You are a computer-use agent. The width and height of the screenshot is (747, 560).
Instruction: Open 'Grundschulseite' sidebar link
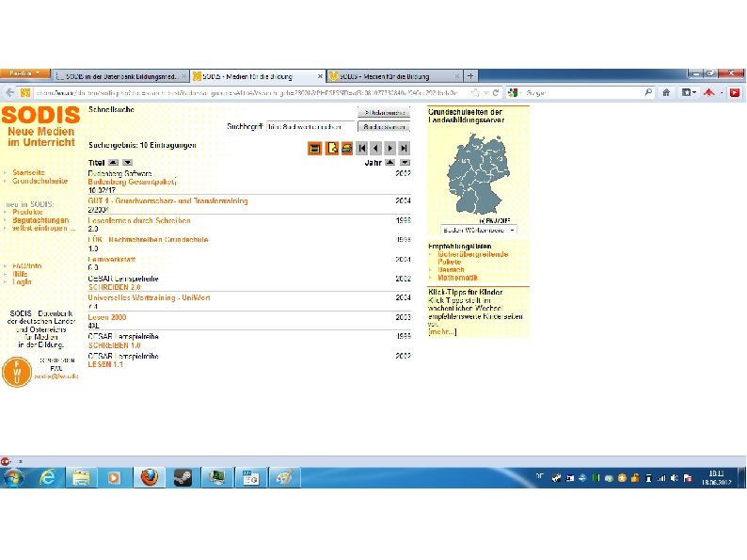pyautogui.click(x=40, y=181)
